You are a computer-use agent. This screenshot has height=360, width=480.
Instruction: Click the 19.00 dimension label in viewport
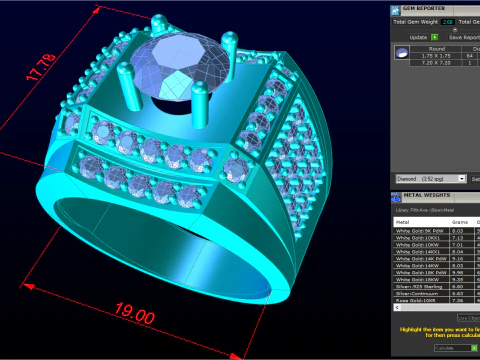(x=135, y=314)
